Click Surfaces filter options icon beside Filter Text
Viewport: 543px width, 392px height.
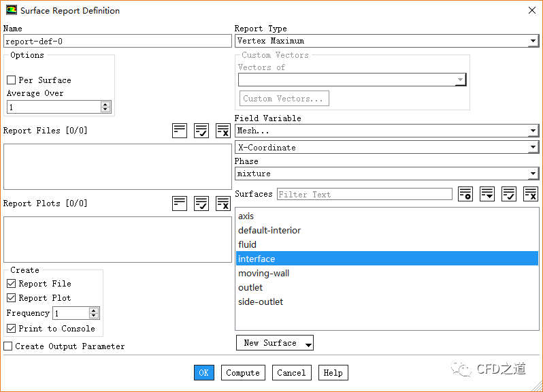point(465,194)
